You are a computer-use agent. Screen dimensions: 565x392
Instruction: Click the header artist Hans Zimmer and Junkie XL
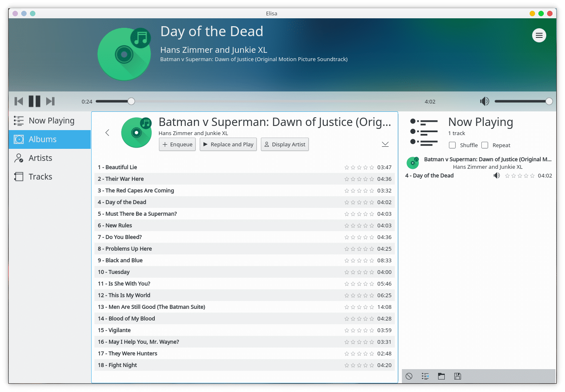click(x=213, y=50)
